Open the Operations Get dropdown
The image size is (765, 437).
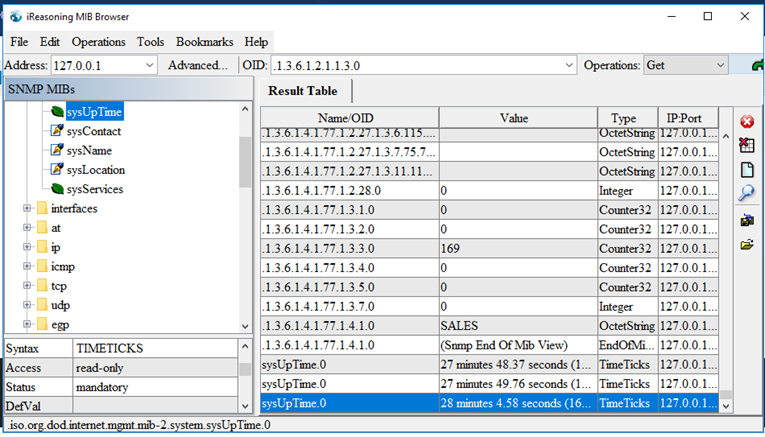pyautogui.click(x=720, y=65)
